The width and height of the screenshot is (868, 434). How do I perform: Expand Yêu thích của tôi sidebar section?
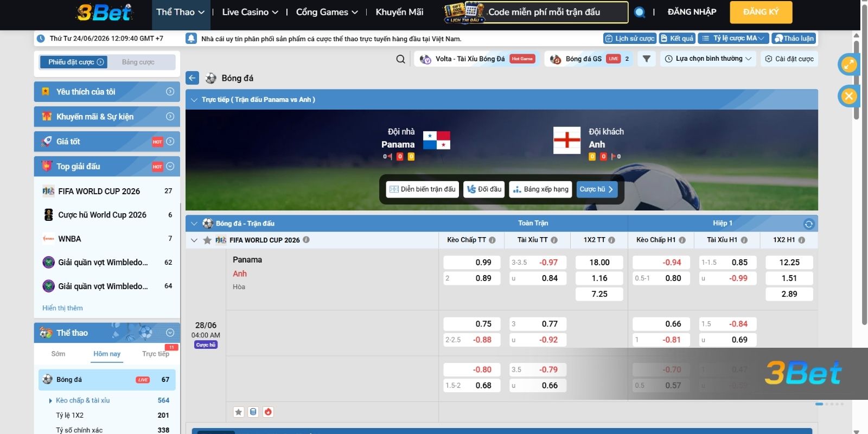click(107, 92)
